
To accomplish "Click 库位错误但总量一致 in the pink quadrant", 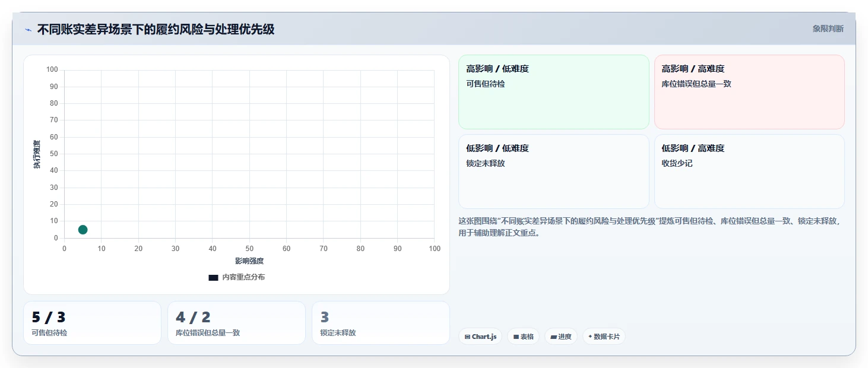I will click(696, 84).
